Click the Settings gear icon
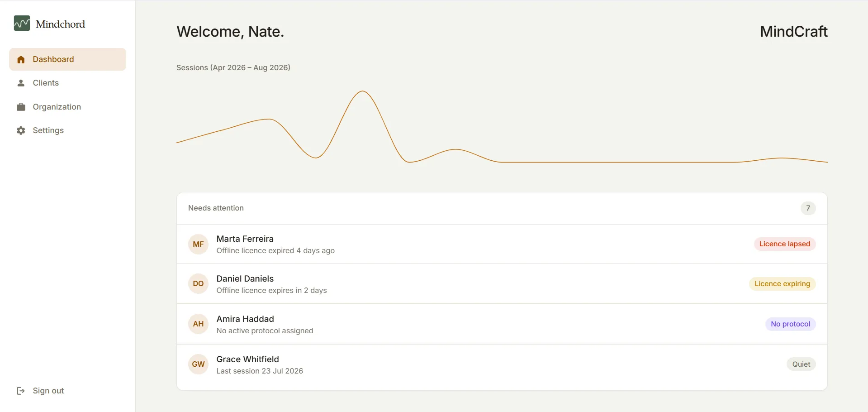The width and height of the screenshot is (868, 412). point(21,130)
